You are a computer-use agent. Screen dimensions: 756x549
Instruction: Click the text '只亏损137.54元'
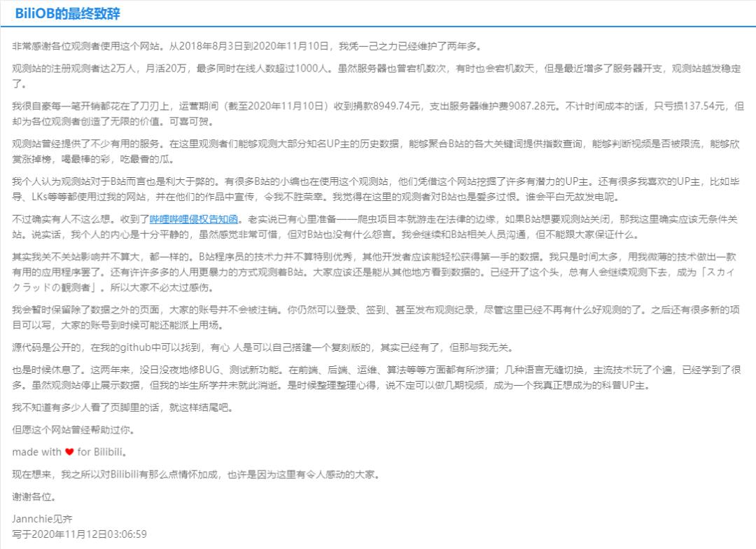pyautogui.click(x=689, y=106)
